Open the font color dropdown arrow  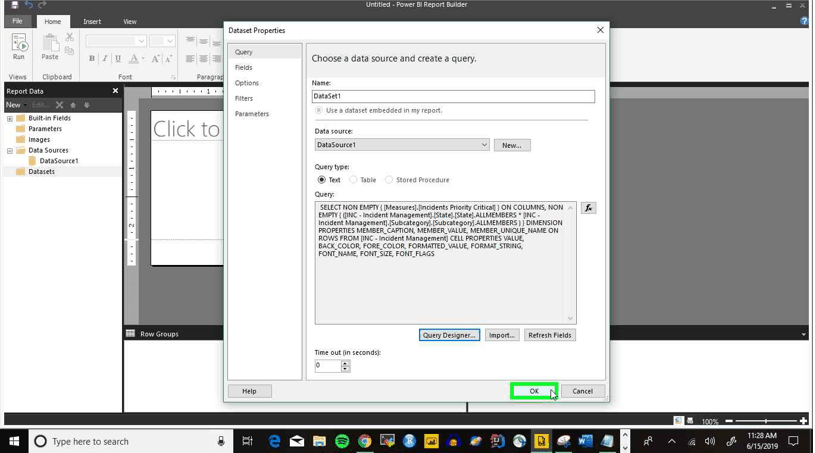click(x=143, y=59)
